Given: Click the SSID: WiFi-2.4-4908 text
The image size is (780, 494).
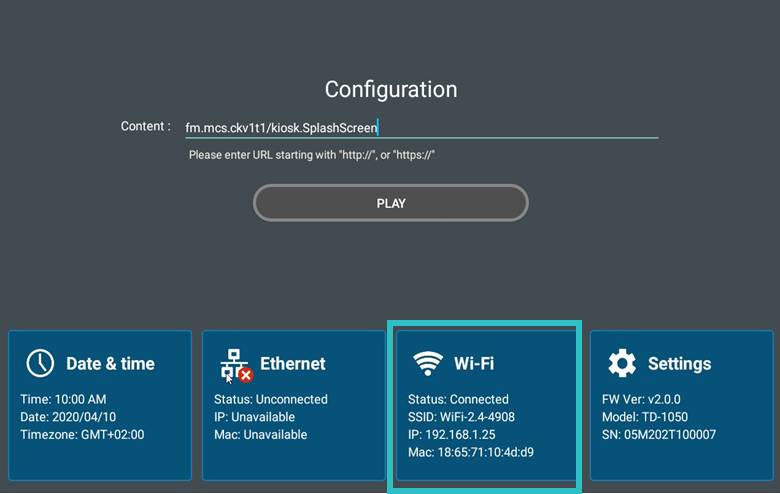Looking at the screenshot, I should [x=461, y=417].
